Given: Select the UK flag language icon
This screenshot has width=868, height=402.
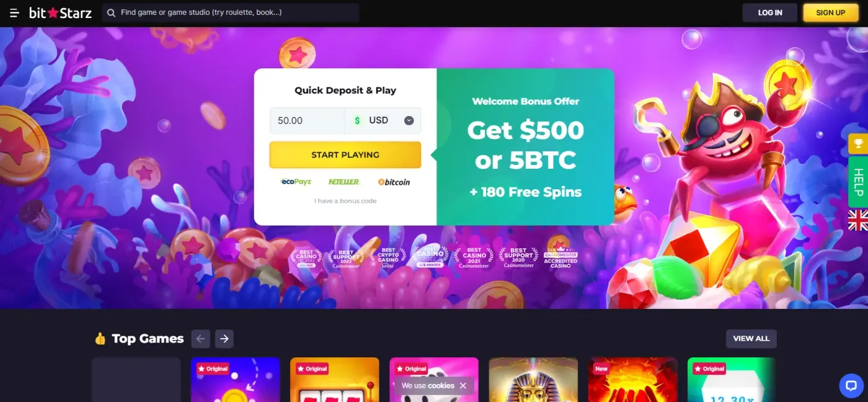Looking at the screenshot, I should 858,220.
